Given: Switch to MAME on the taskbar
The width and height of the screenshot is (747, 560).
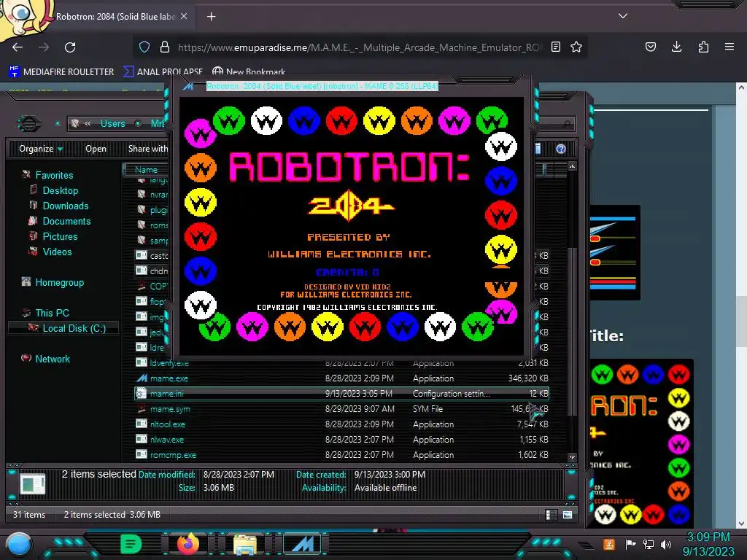Looking at the screenshot, I should point(302,544).
